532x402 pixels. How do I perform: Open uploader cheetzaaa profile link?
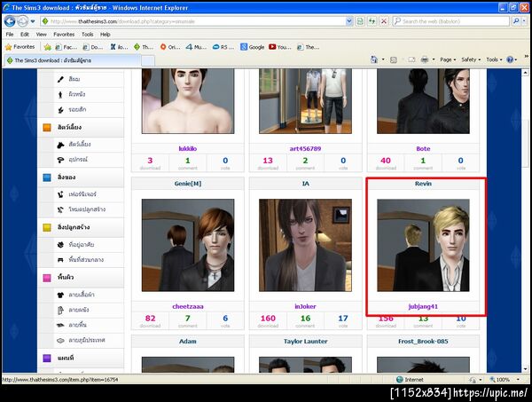click(x=188, y=306)
